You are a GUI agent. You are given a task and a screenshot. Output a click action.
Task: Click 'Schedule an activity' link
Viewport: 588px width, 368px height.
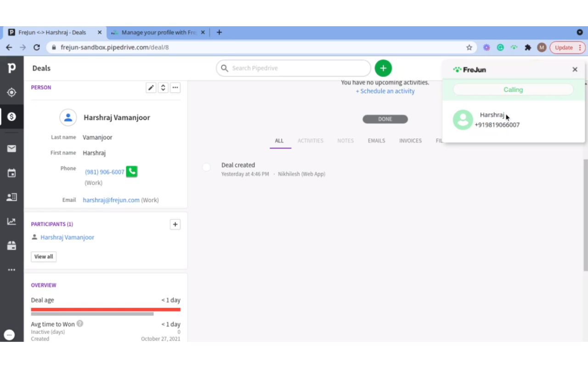[385, 91]
